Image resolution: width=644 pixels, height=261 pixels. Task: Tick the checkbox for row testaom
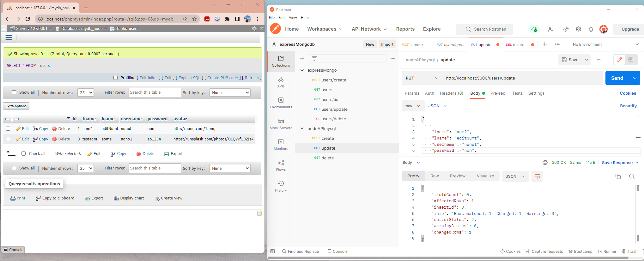(x=8, y=139)
